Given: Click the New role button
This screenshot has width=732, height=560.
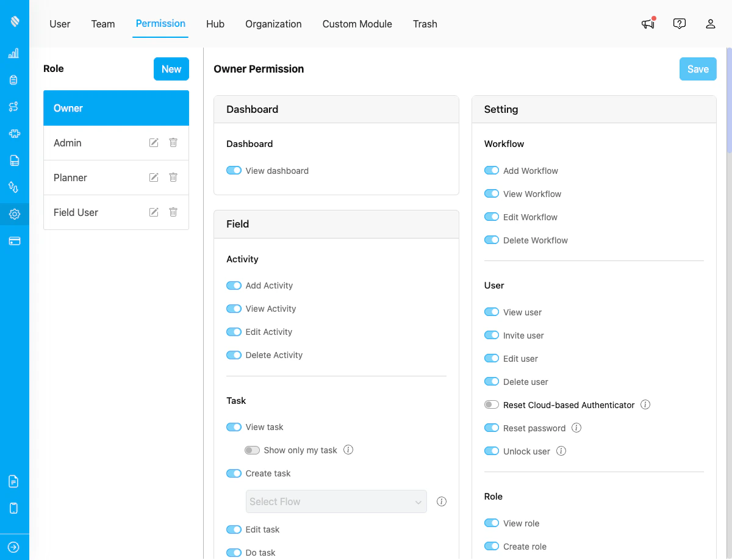Looking at the screenshot, I should 171,69.
